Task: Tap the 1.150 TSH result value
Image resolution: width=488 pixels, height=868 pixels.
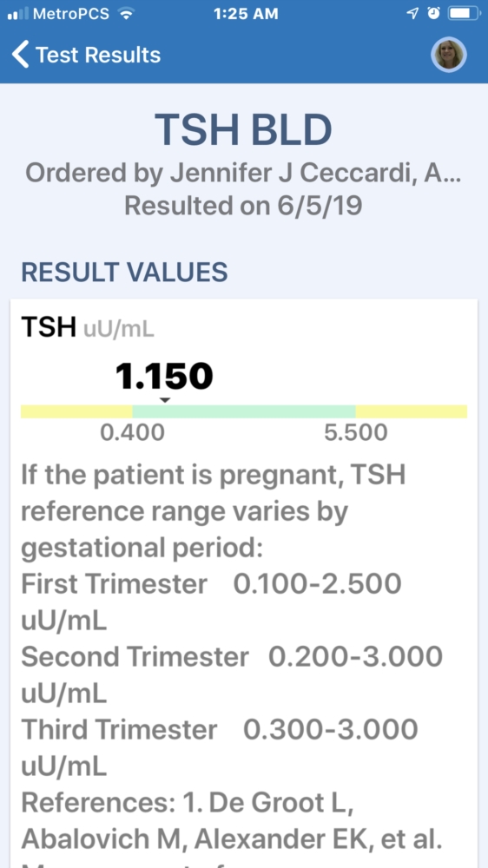Action: tap(164, 377)
